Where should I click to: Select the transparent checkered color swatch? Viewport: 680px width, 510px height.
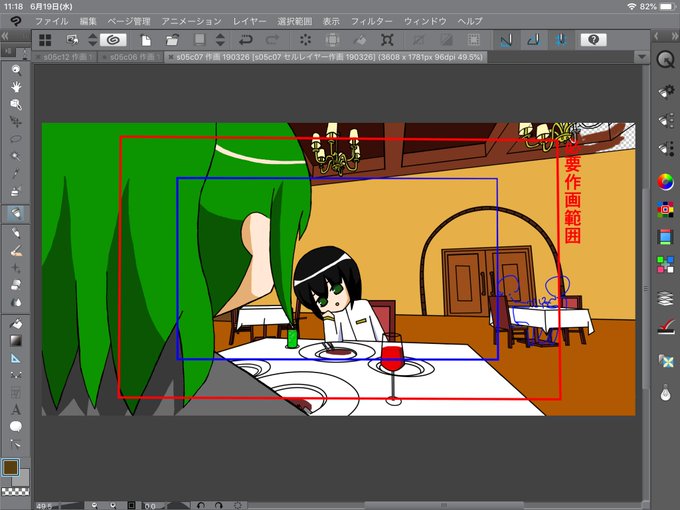click(16, 491)
